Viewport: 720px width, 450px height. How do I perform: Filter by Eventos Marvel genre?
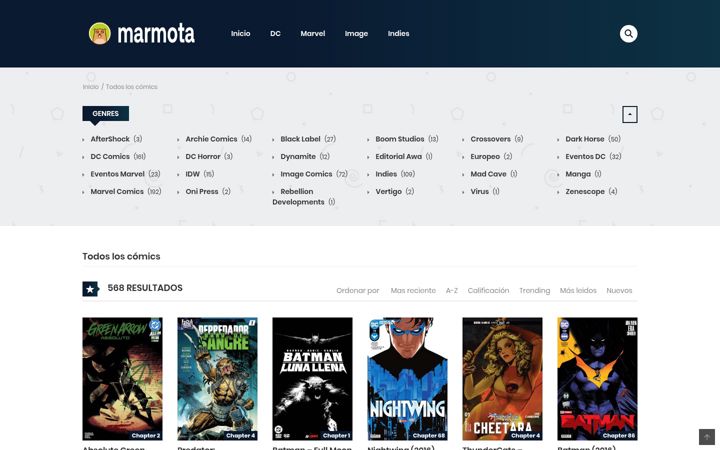coord(117,174)
